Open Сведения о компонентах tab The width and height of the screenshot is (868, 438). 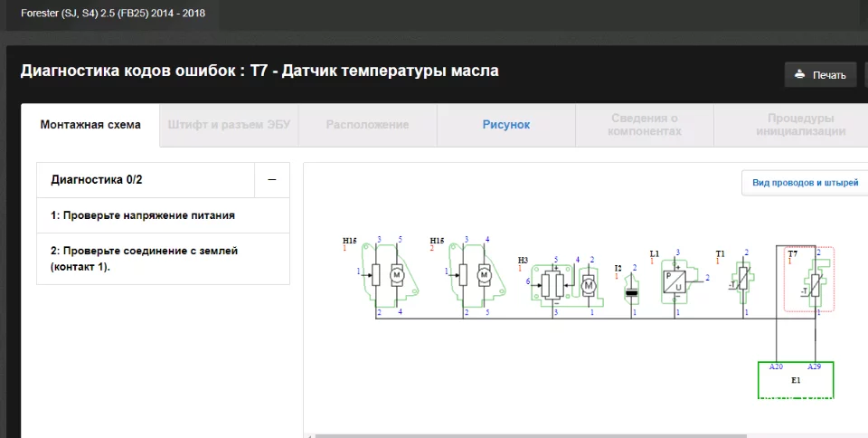coord(645,125)
